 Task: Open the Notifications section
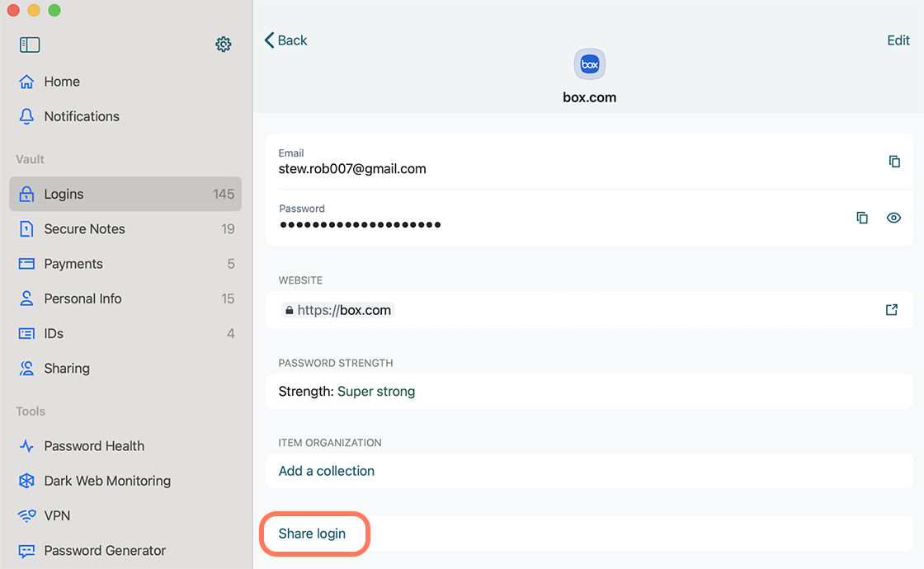pos(125,116)
